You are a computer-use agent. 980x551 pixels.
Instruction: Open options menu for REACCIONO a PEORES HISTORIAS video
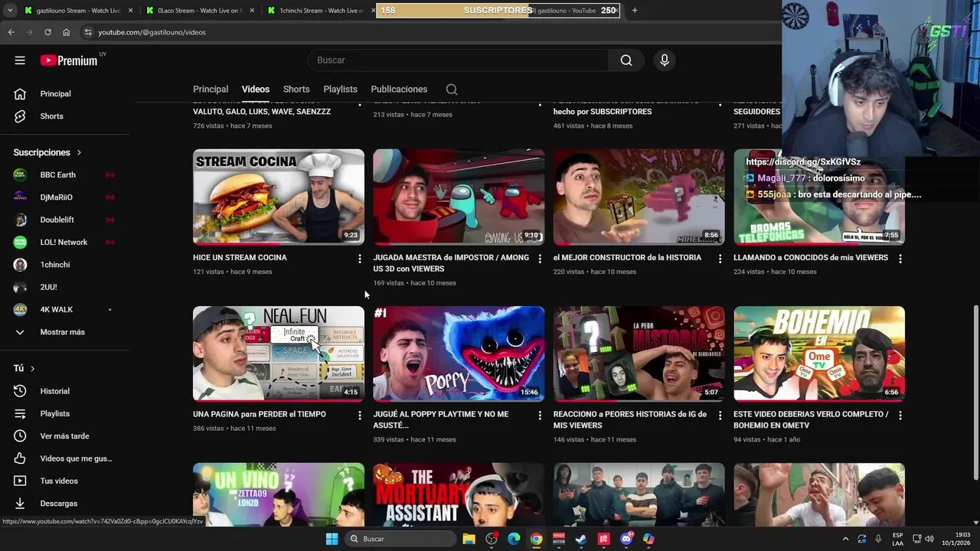click(x=720, y=416)
